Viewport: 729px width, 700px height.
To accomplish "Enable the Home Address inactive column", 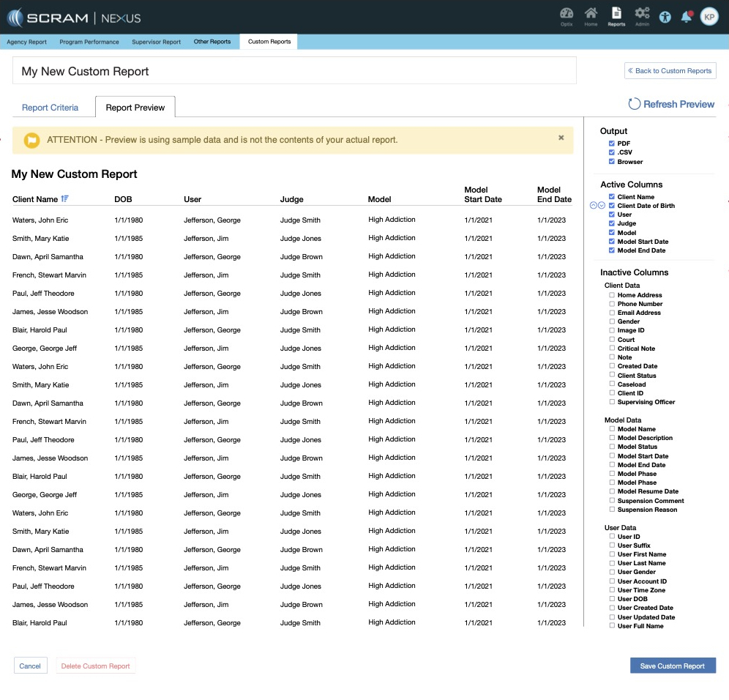I will (612, 295).
